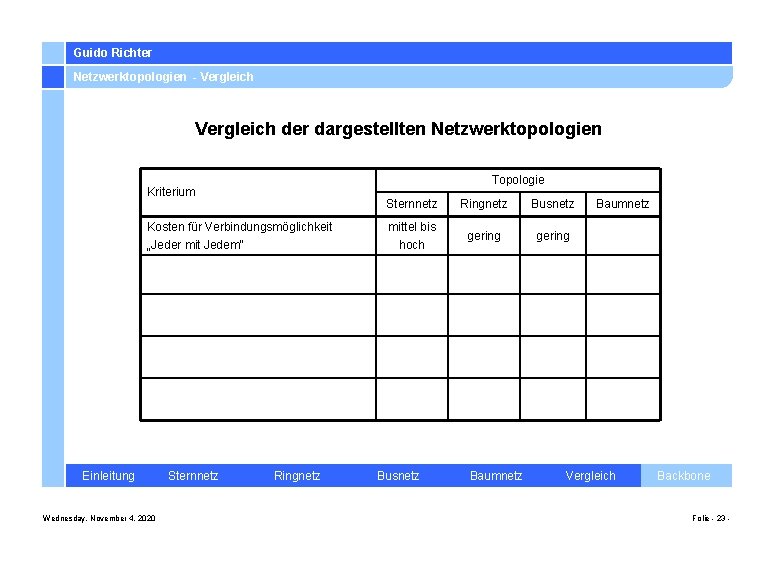780x570 pixels.
Task: Click the 'Netzwerktopologien - Vergleich' subtitle
Action: (x=163, y=77)
